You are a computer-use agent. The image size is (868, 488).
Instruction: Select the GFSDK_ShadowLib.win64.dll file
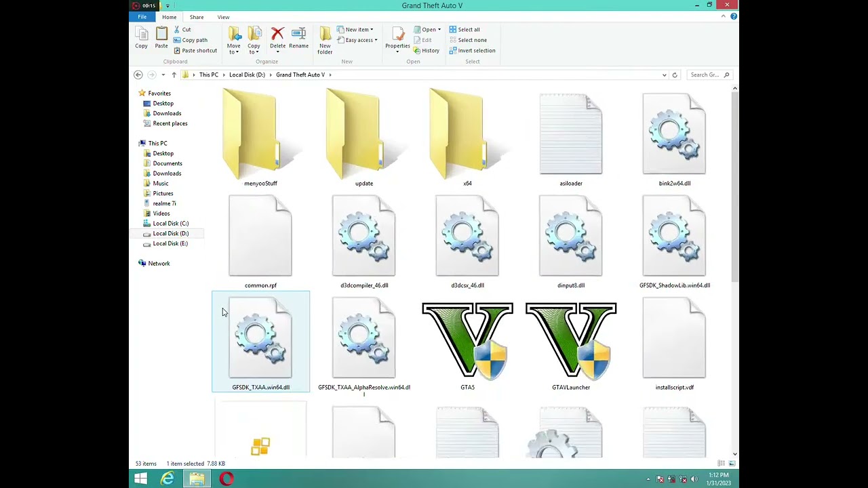pyautogui.click(x=674, y=241)
